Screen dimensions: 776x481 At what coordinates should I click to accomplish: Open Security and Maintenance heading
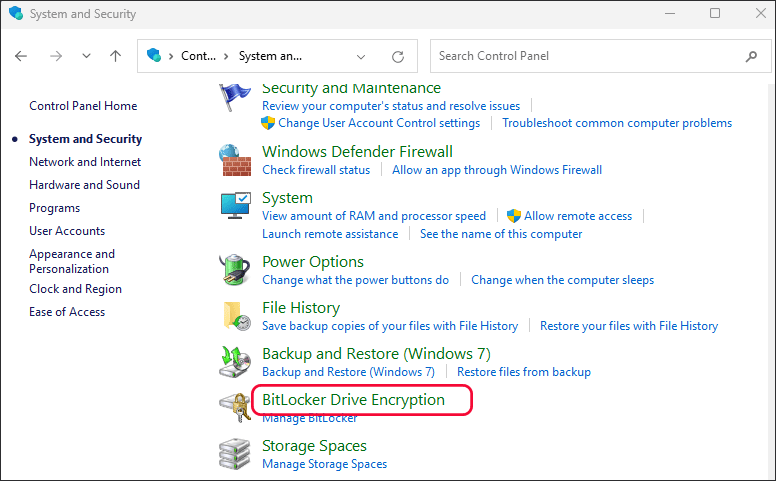pos(351,88)
